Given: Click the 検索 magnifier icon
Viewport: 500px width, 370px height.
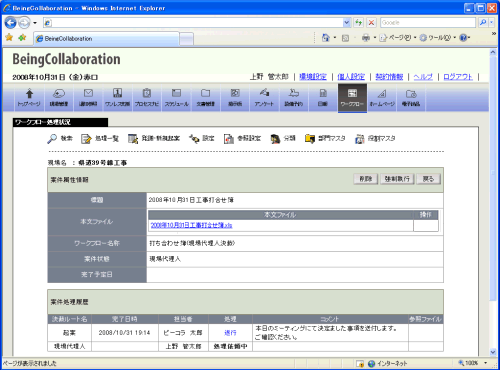Looking at the screenshot, I should [x=52, y=138].
